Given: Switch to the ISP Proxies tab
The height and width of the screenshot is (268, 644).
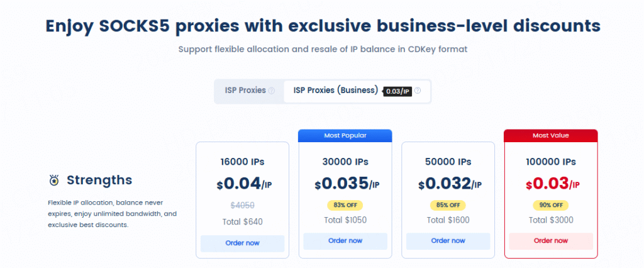Looking at the screenshot, I should (245, 91).
